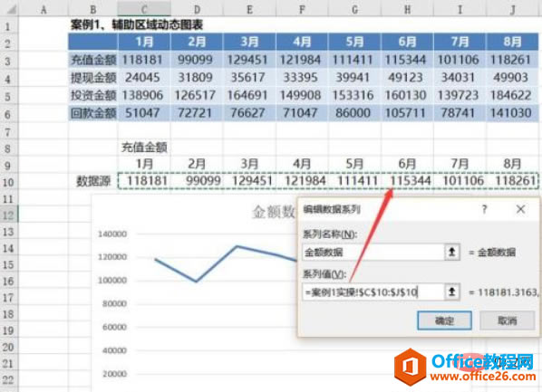Click cell value 141030

coord(511,112)
